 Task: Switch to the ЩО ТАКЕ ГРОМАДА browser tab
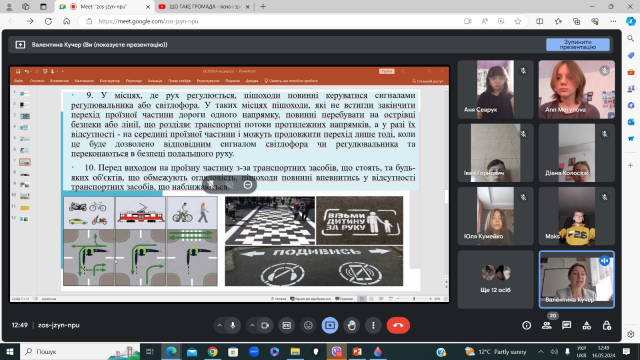tap(204, 7)
